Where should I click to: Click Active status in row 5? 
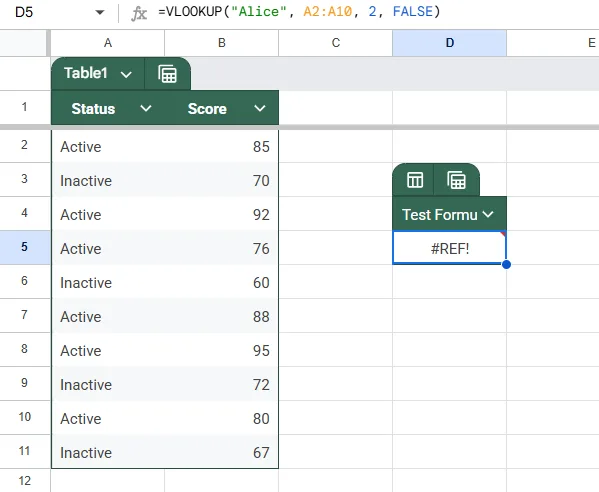(x=108, y=248)
